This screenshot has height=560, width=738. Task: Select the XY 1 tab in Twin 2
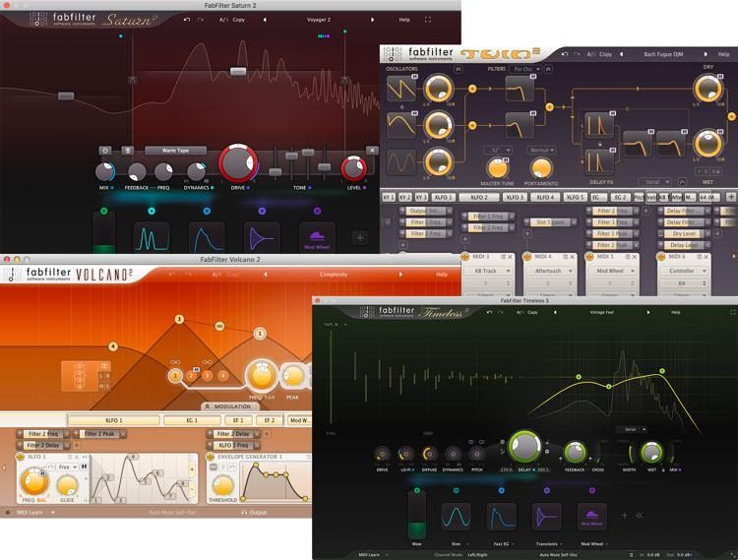pos(389,197)
